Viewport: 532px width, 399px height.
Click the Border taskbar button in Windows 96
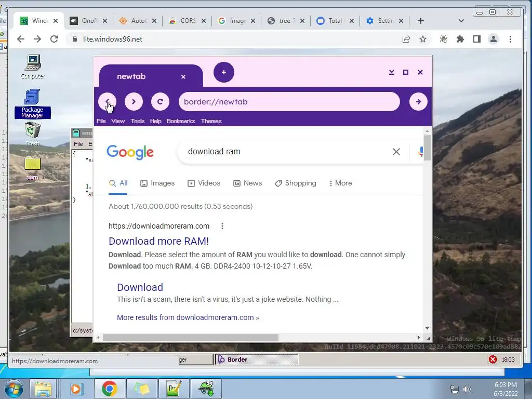257,360
